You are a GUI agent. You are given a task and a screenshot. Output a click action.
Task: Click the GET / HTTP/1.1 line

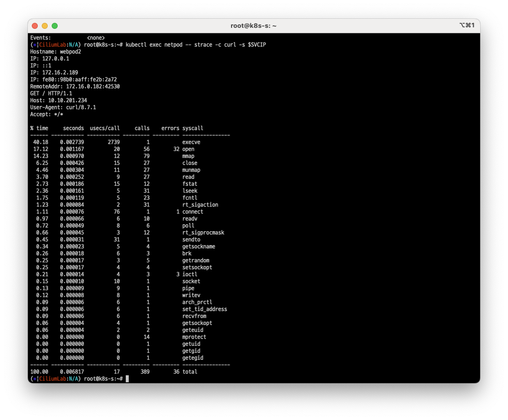pos(51,93)
